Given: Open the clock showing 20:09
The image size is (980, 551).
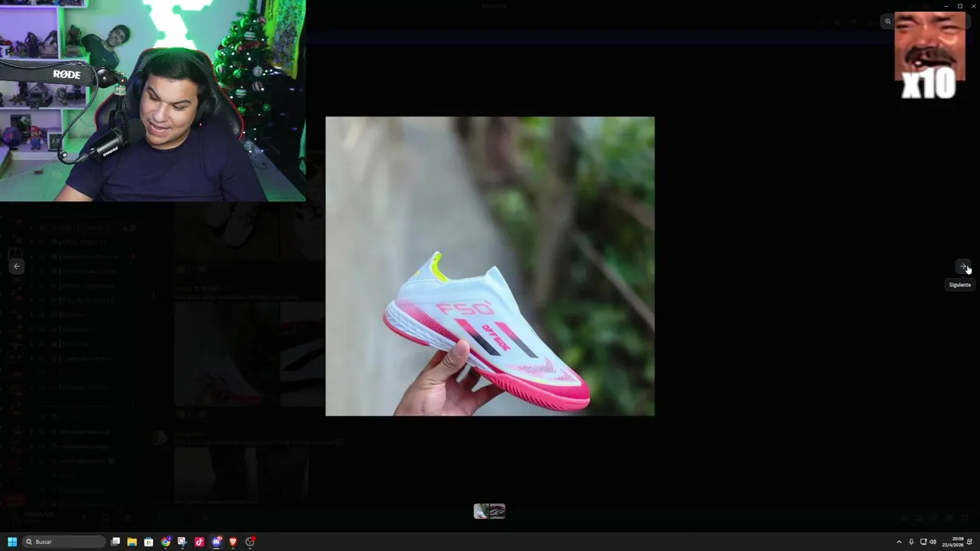Looking at the screenshot, I should [x=952, y=542].
